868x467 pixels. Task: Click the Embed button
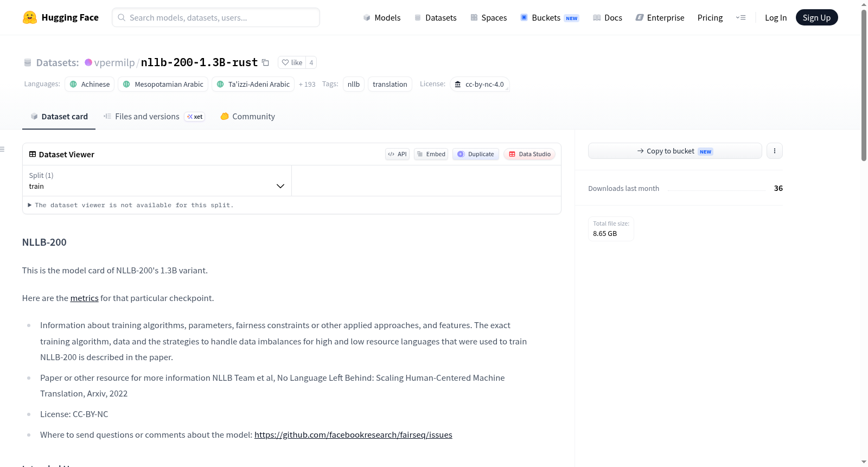point(431,154)
